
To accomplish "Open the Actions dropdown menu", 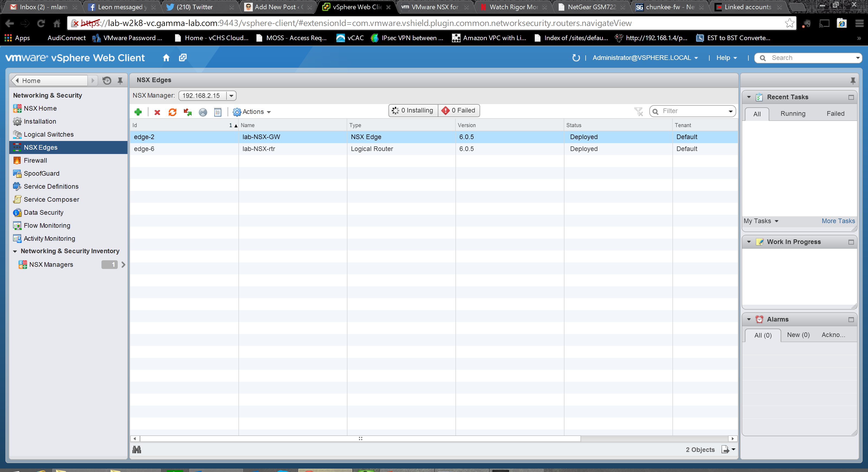I will tap(252, 112).
